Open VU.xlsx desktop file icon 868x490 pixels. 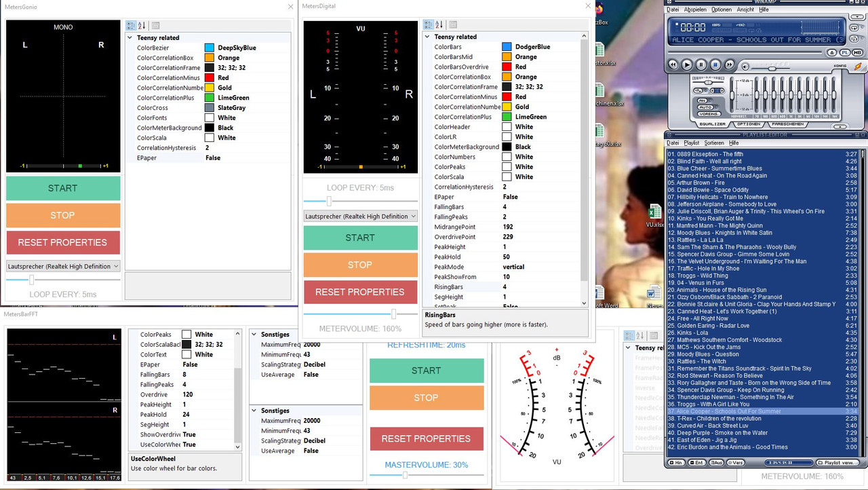pyautogui.click(x=654, y=216)
